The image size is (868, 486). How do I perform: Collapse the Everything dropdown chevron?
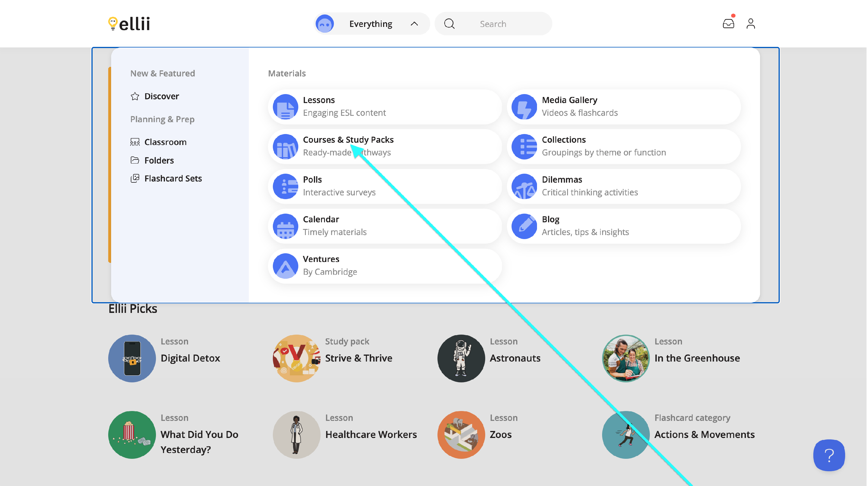(x=414, y=24)
